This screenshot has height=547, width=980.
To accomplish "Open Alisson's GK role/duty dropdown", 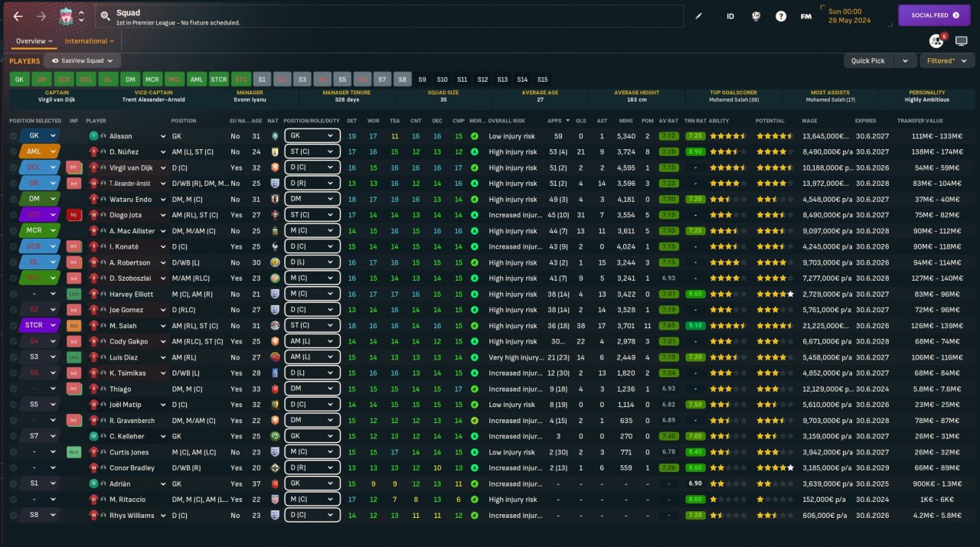I will tap(312, 135).
